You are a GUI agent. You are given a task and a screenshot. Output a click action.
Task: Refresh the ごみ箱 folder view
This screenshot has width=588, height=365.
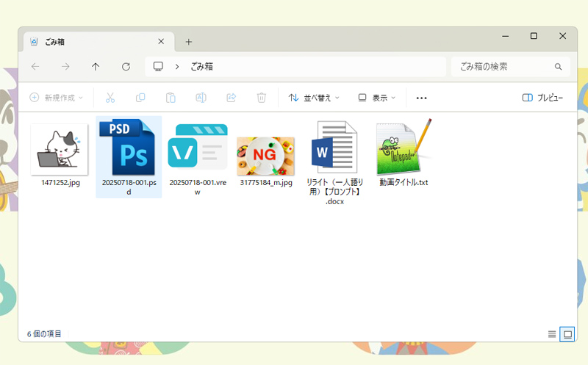(126, 67)
